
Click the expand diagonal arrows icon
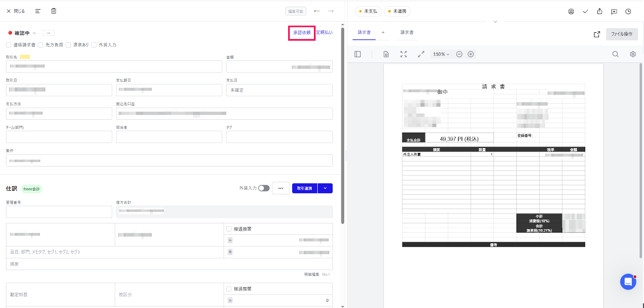click(421, 54)
